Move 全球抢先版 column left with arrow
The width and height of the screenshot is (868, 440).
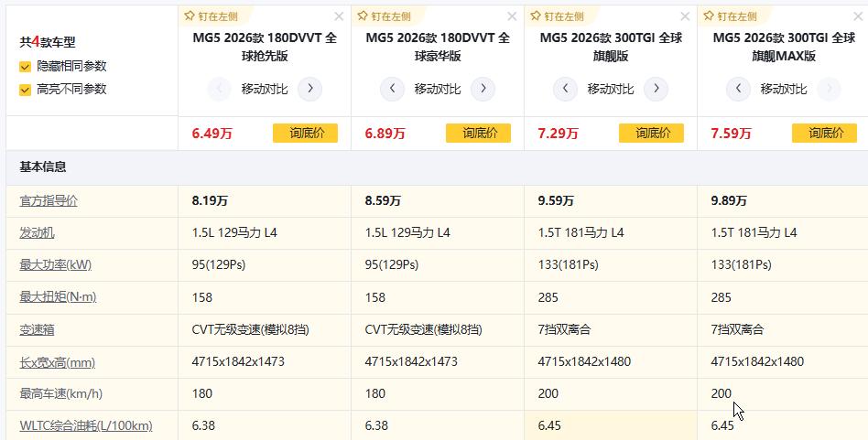pos(219,89)
